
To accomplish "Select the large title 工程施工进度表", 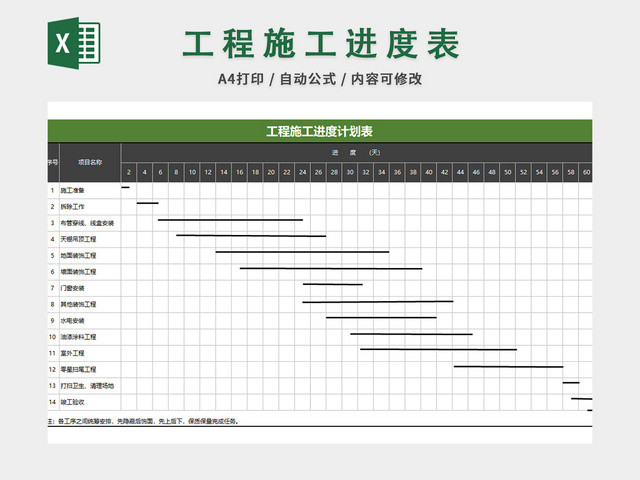I will pyautogui.click(x=321, y=44).
